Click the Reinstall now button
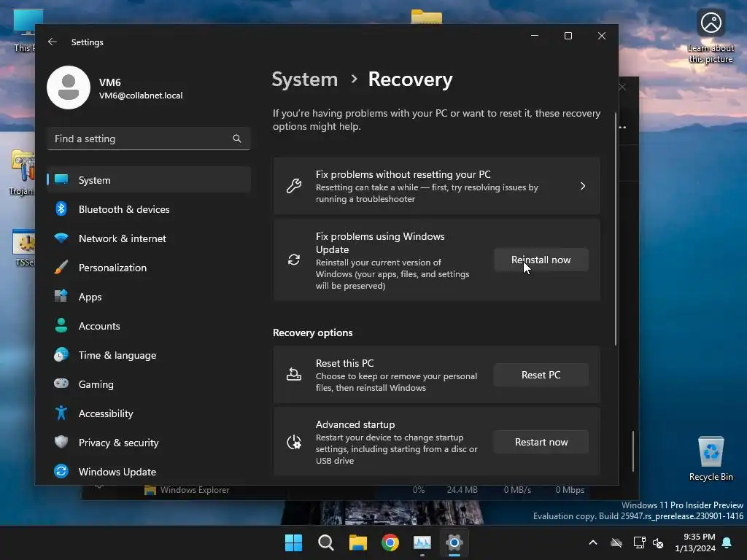This screenshot has height=560, width=747. click(541, 260)
